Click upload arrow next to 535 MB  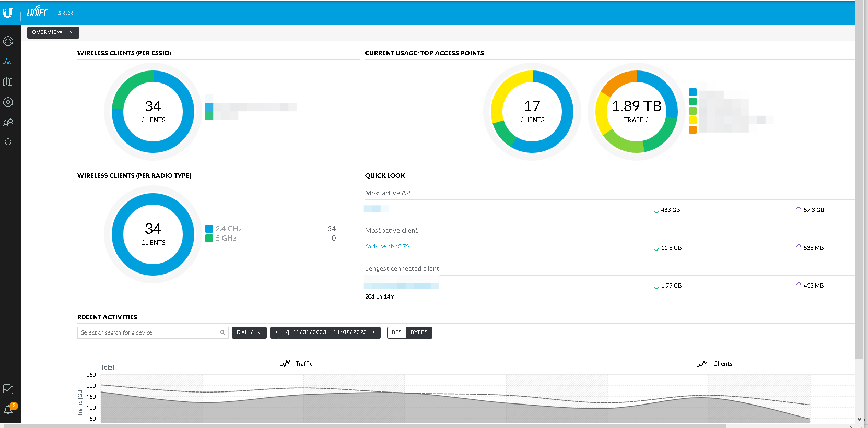(799, 248)
